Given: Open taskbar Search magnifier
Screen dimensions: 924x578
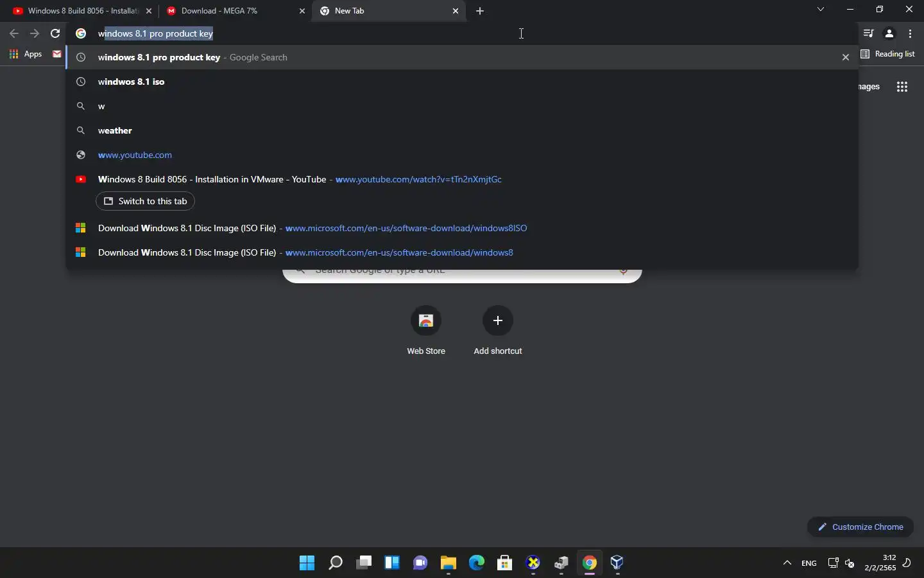Looking at the screenshot, I should pyautogui.click(x=335, y=563).
